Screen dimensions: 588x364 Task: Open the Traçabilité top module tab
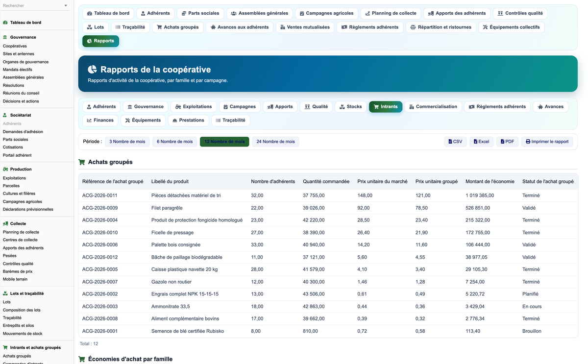tap(130, 27)
